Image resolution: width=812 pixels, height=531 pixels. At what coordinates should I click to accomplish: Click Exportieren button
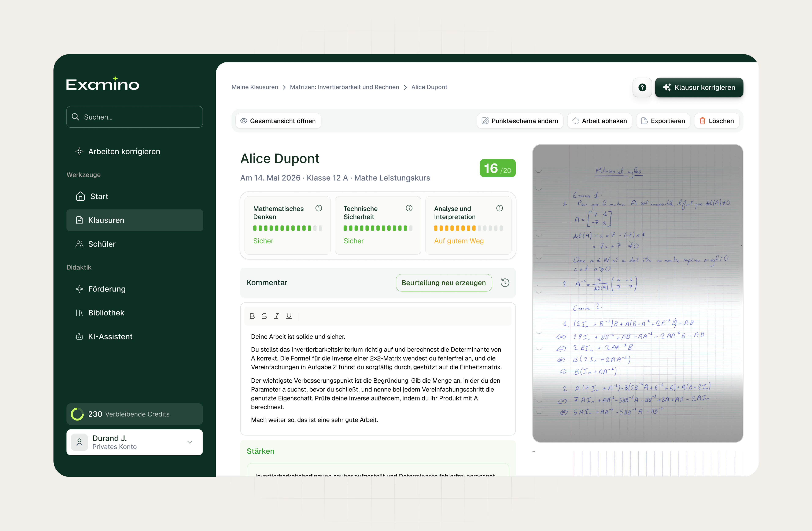click(663, 121)
